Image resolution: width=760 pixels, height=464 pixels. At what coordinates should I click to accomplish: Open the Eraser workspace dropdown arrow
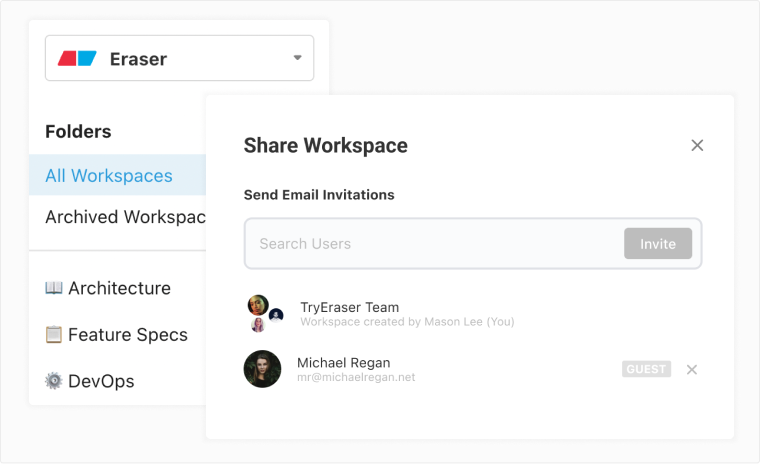[x=297, y=58]
